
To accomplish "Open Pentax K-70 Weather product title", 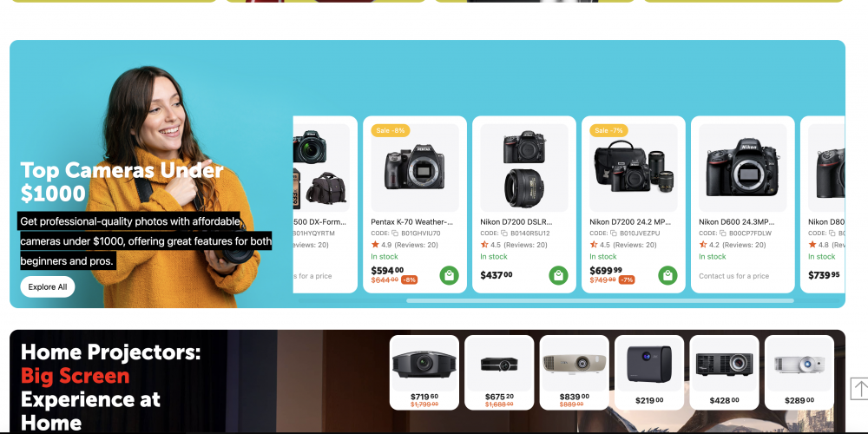I will (x=411, y=222).
